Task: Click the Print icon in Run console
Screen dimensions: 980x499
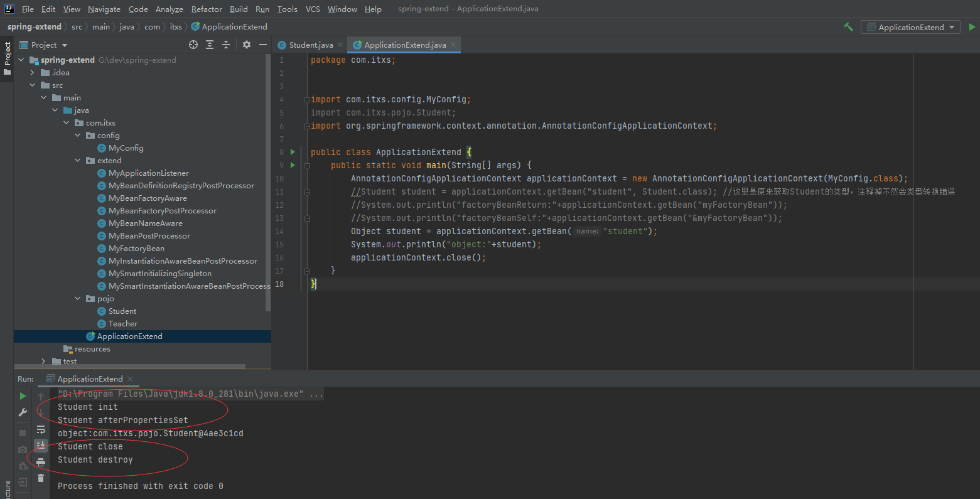Action: click(x=41, y=463)
